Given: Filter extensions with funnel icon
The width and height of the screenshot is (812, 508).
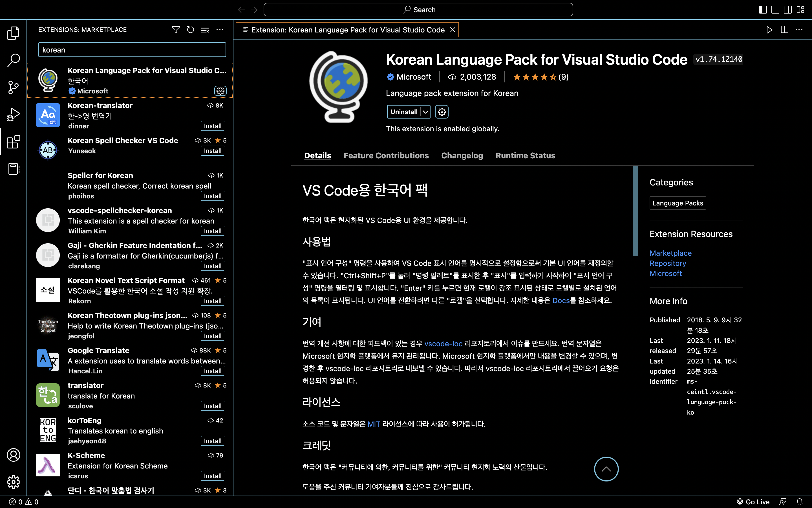Looking at the screenshot, I should click(176, 30).
